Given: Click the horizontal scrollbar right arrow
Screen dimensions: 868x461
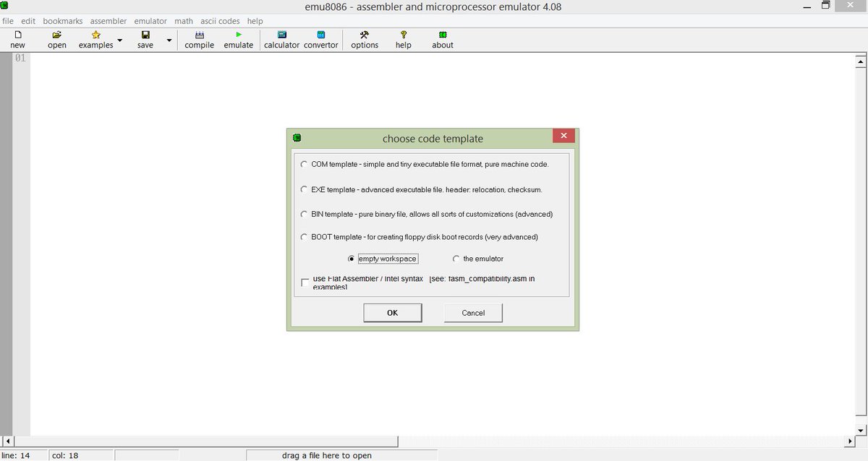Looking at the screenshot, I should 850,441.
